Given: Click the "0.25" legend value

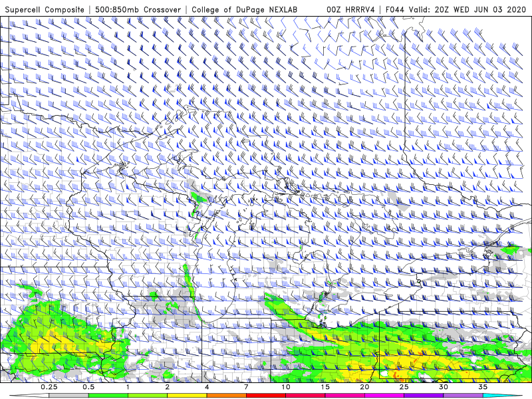Looking at the screenshot, I should pyautogui.click(x=49, y=387).
